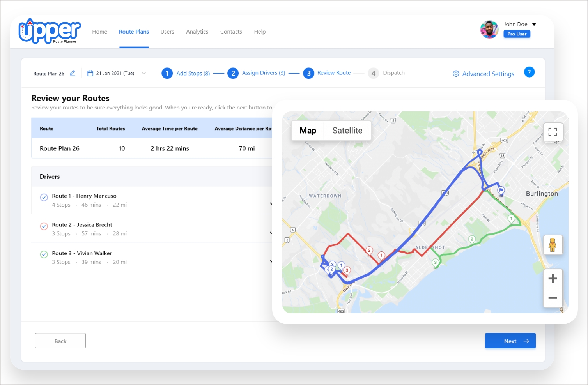
Task: Click Dispatch step label
Action: (x=394, y=73)
